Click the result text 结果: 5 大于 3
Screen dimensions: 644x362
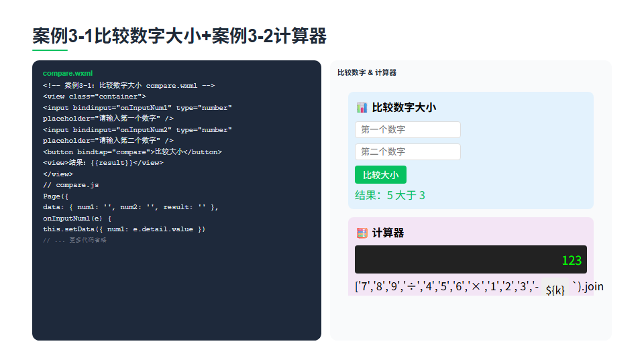390,195
